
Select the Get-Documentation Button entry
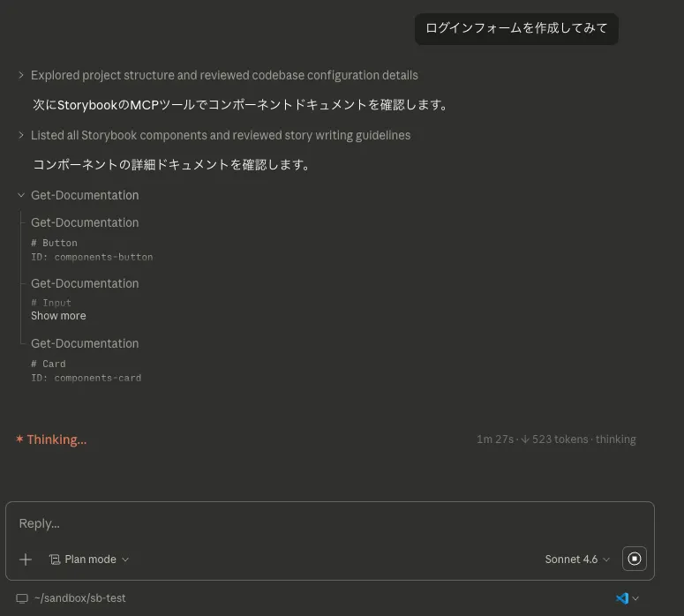coord(85,222)
